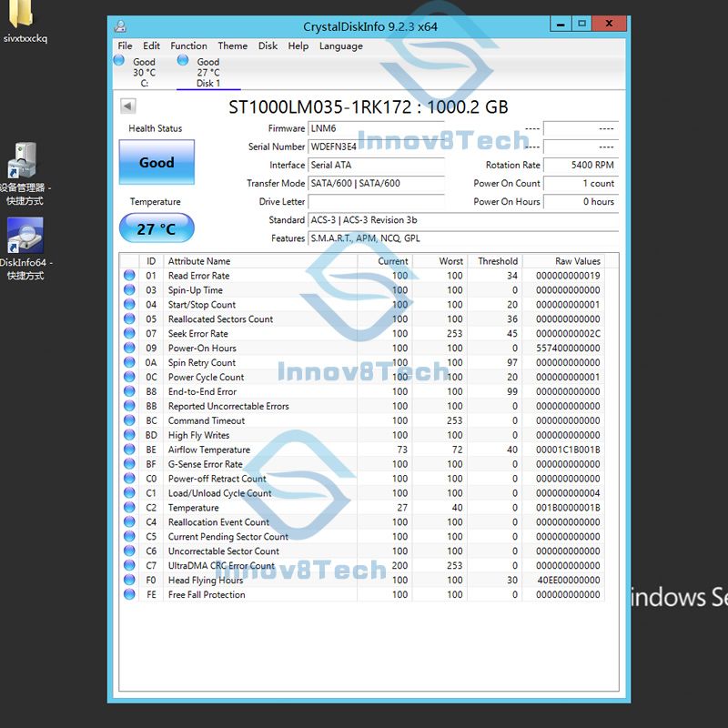The width and height of the screenshot is (728, 728).
Task: Click the 27 °C temperature button
Action: pos(157,228)
